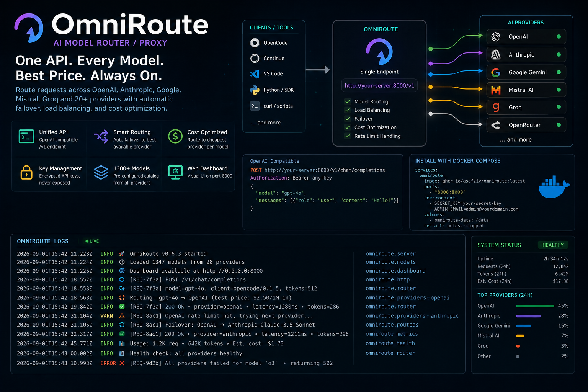Click the LIVE indicator in the logs header
The width and height of the screenshot is (588, 392).
92,241
